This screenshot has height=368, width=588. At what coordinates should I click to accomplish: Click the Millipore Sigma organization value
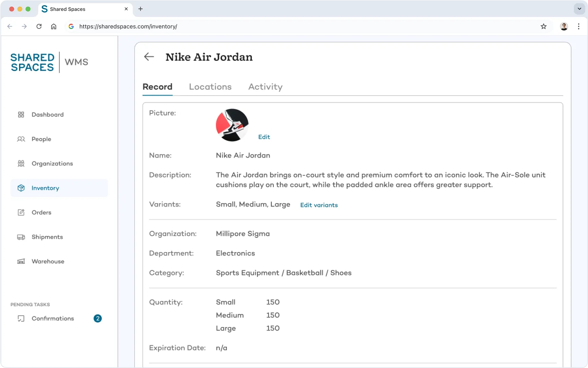(243, 234)
